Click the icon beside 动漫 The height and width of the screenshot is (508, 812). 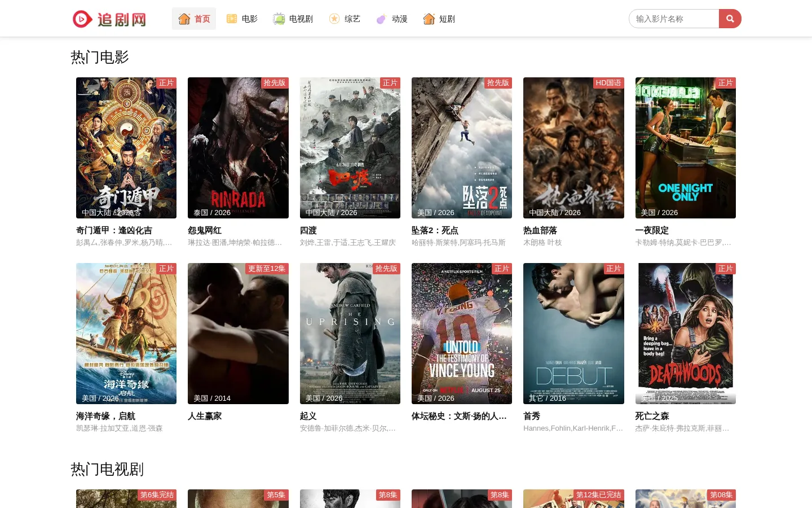382,19
